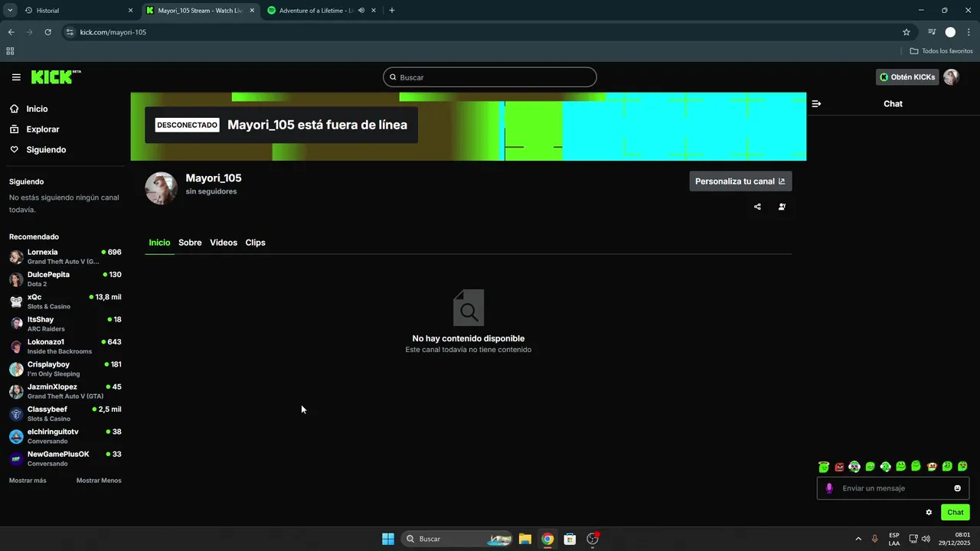980x551 pixels.
Task: Share the Mayori_105 channel
Action: (x=757, y=207)
